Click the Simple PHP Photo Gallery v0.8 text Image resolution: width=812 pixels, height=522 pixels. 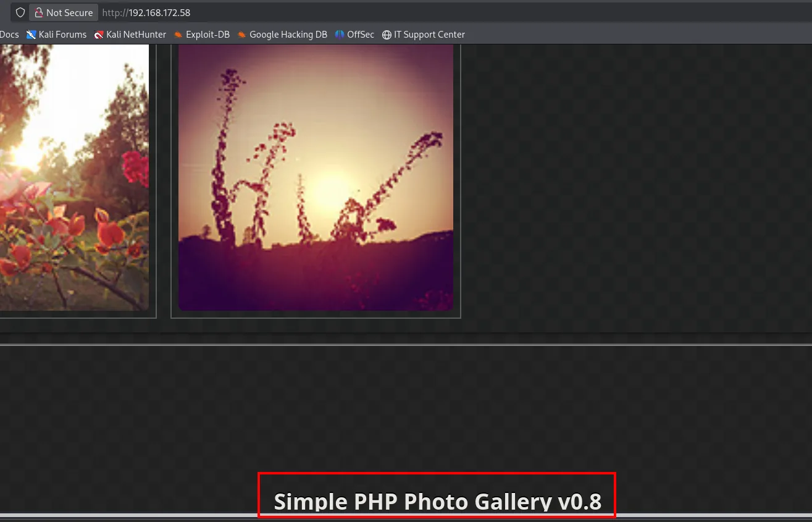(x=437, y=502)
